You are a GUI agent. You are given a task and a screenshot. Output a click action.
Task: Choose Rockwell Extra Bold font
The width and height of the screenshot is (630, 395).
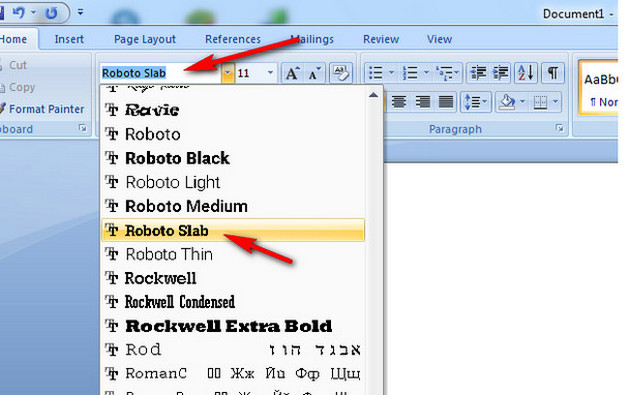pyautogui.click(x=233, y=326)
